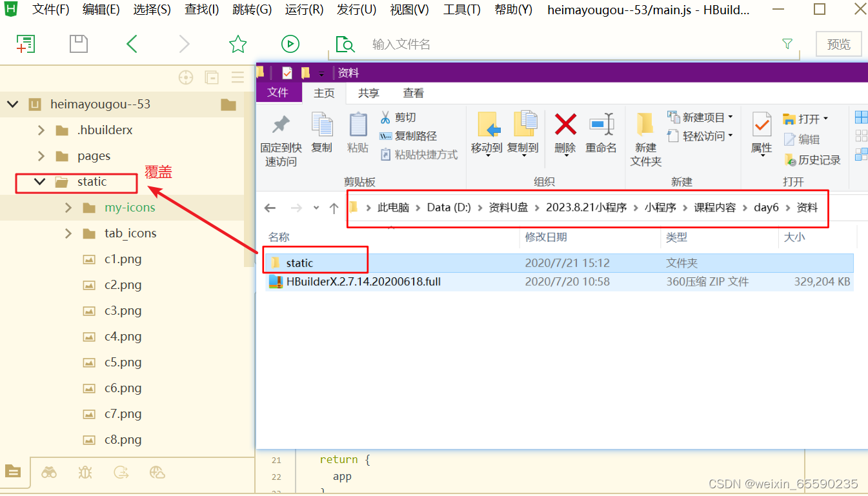Click 此电脑 in the address path
Screen dimensions: 868x496
point(393,208)
